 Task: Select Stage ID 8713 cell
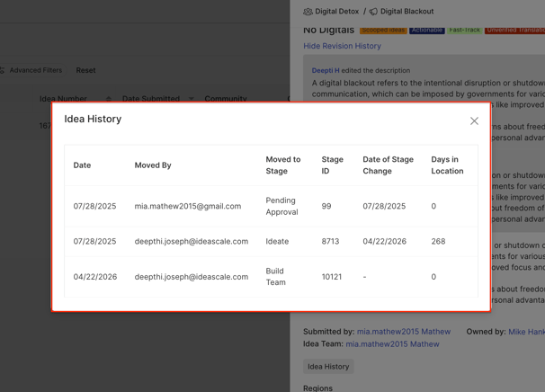(x=330, y=242)
